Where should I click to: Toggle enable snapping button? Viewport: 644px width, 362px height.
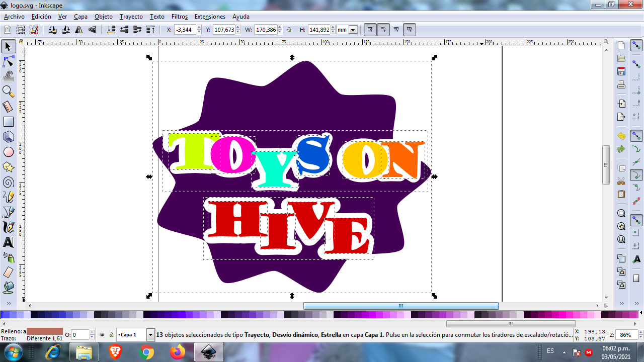636,46
